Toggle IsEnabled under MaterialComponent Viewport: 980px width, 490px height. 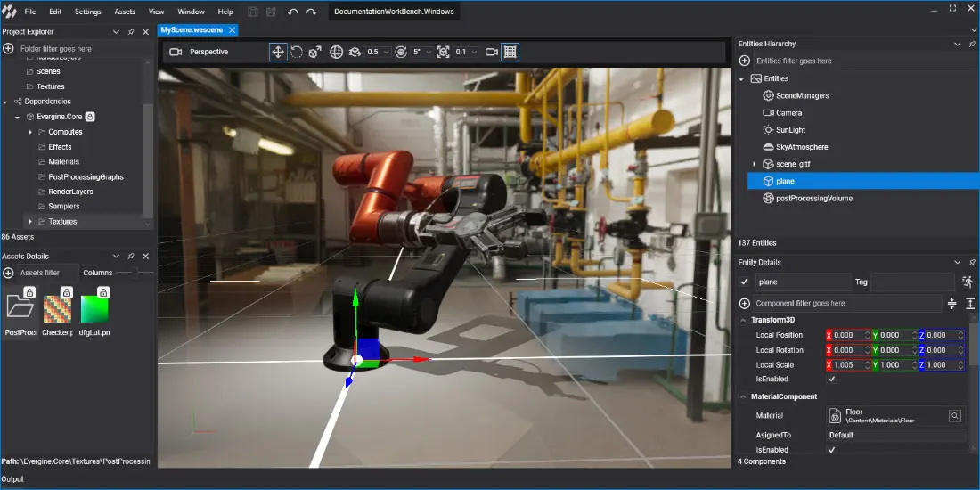pyautogui.click(x=832, y=450)
